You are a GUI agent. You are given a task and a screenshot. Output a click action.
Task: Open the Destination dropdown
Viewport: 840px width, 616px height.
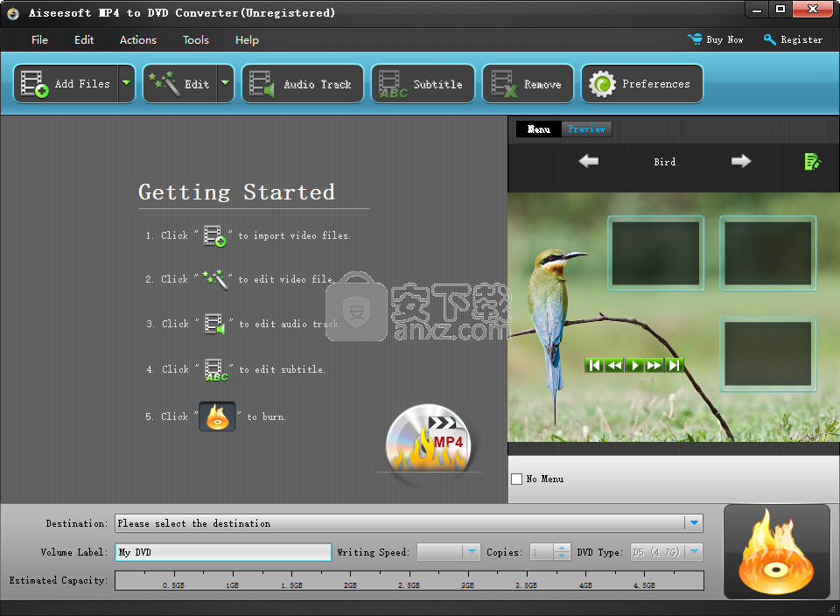click(694, 522)
